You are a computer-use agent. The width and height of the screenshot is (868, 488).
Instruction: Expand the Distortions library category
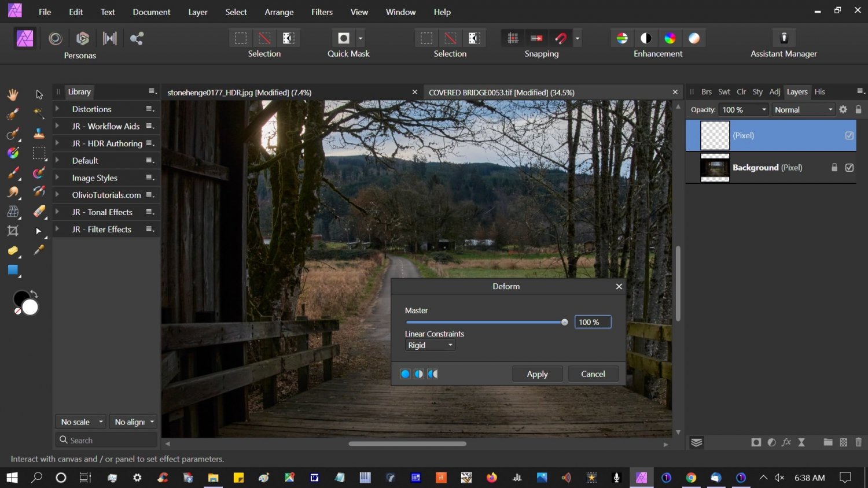tap(57, 109)
